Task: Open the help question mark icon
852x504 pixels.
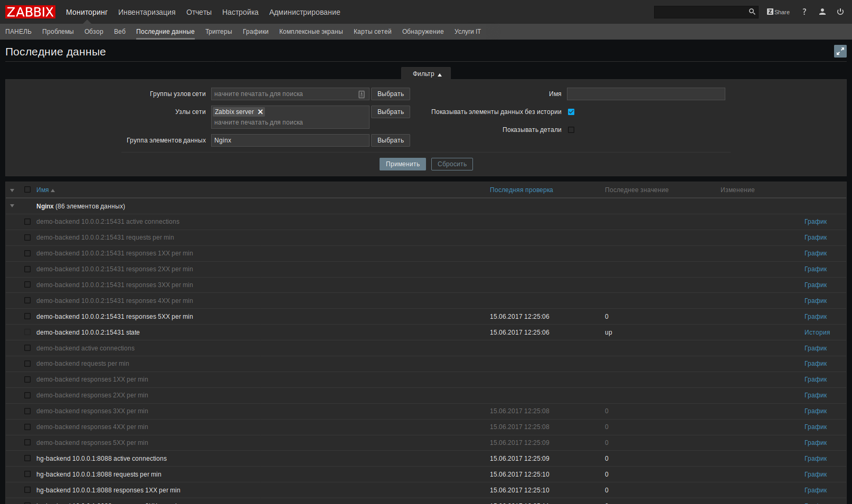Action: point(804,12)
